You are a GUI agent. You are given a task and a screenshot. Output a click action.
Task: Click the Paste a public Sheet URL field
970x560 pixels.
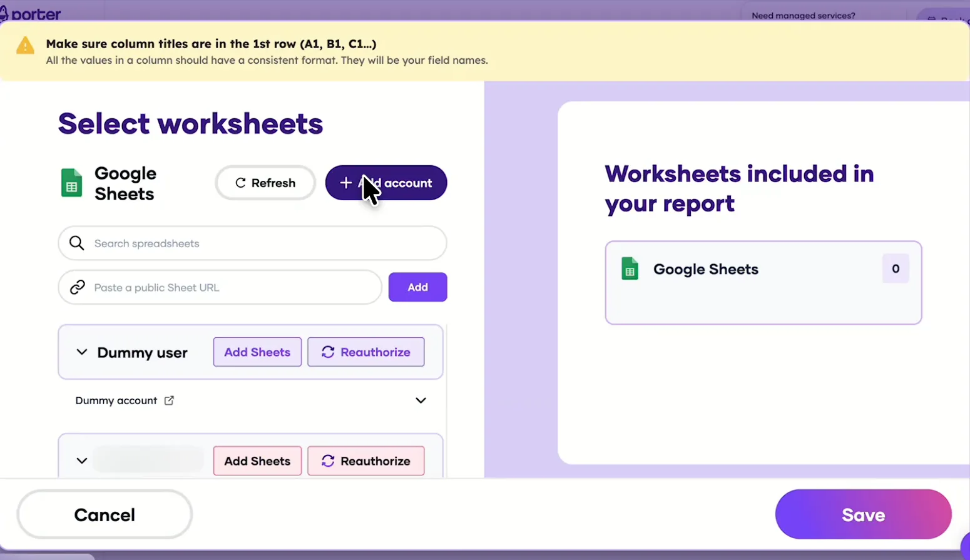(x=220, y=287)
